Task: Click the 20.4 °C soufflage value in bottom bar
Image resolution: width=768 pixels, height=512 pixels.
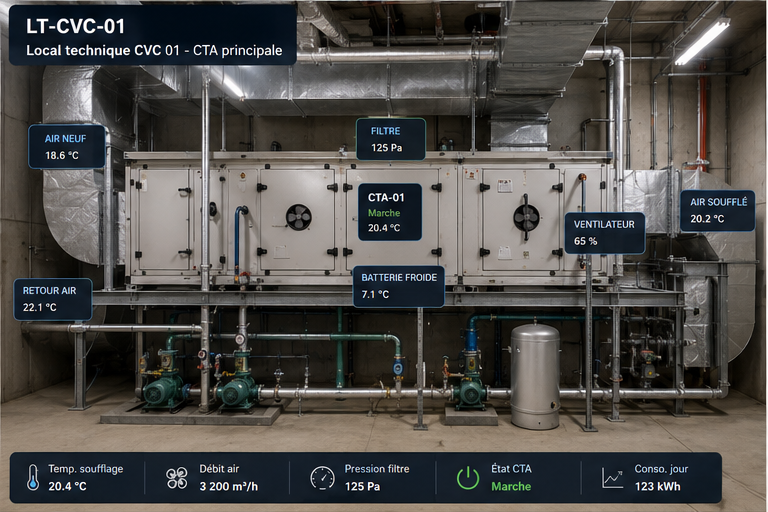Action: click(x=67, y=487)
